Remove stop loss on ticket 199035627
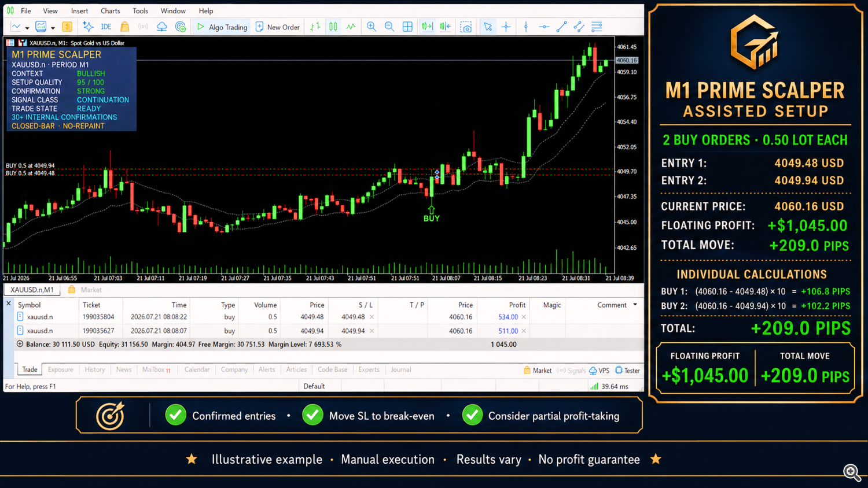868x488 pixels. (x=372, y=331)
